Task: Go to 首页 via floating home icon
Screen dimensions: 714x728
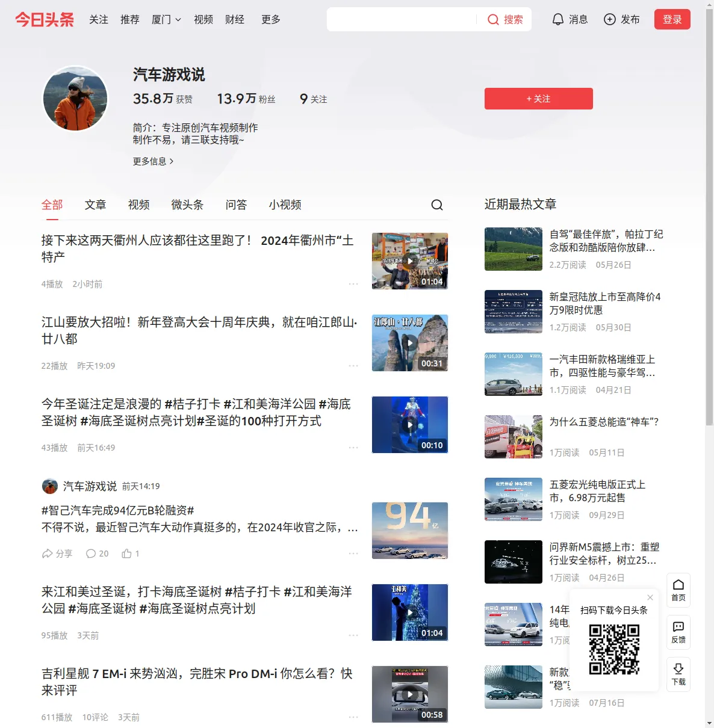Action: pos(678,590)
